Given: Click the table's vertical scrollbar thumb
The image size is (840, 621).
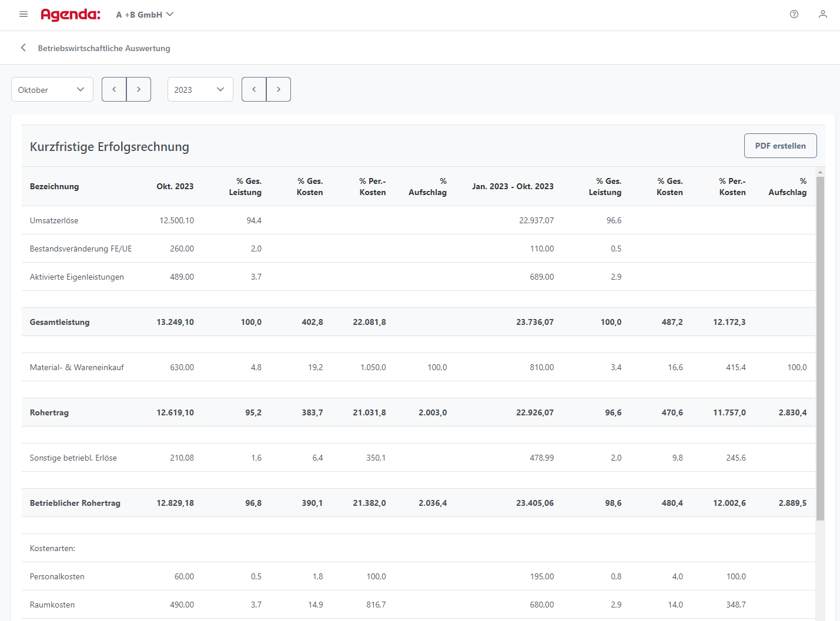Looking at the screenshot, I should click(x=820, y=347).
